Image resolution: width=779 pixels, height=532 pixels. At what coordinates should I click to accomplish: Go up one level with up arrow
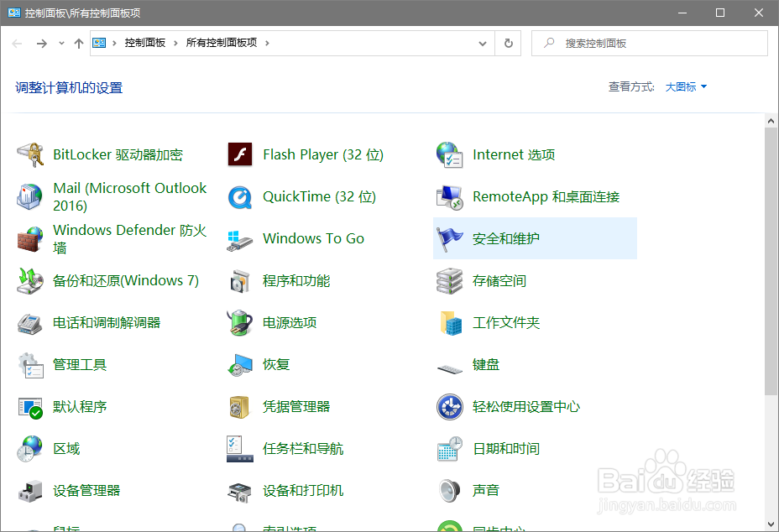tap(79, 44)
